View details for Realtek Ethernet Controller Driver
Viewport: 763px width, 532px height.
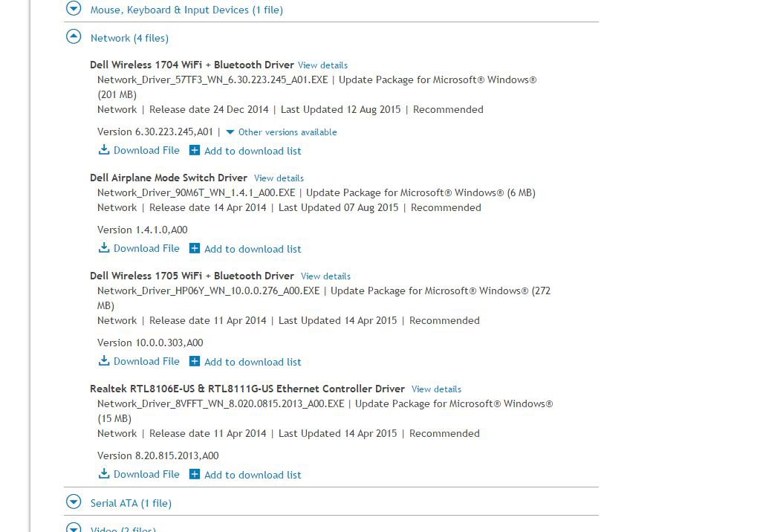437,389
